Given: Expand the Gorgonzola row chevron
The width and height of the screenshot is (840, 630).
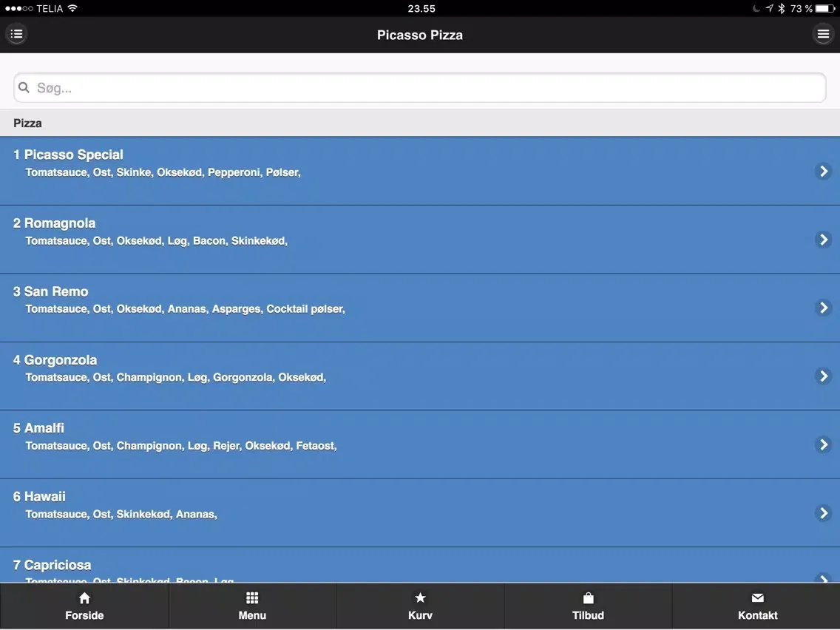Looking at the screenshot, I should (x=823, y=376).
